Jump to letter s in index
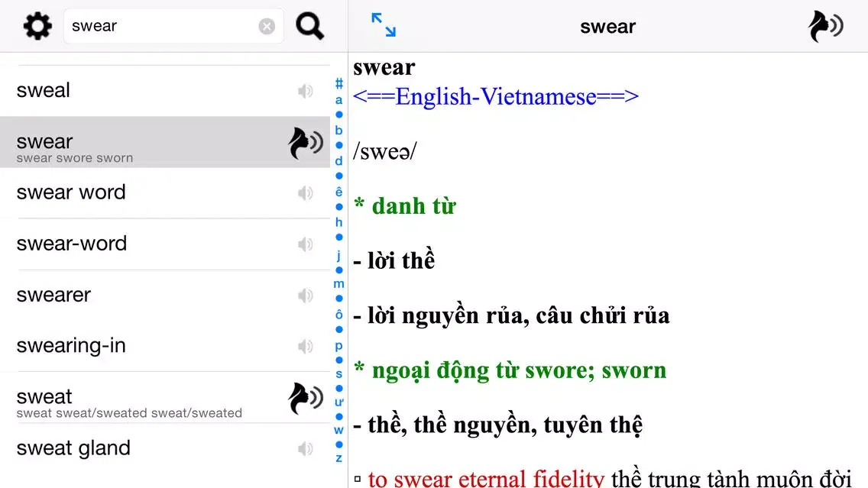868x488 pixels. [x=338, y=374]
